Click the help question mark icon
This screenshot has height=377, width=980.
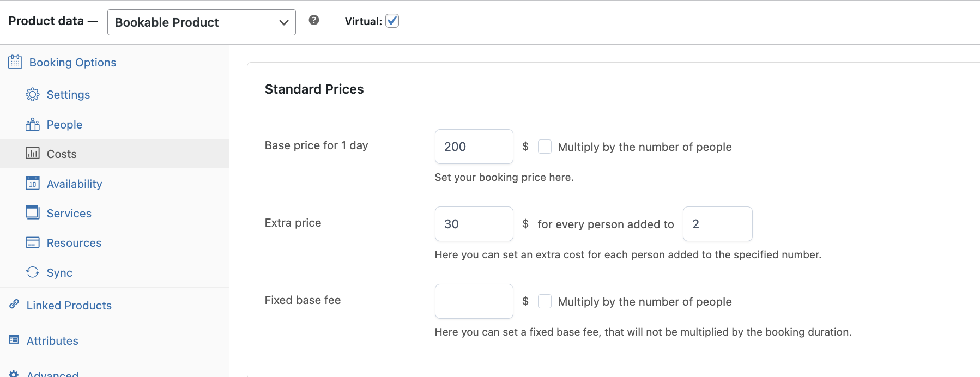314,20
